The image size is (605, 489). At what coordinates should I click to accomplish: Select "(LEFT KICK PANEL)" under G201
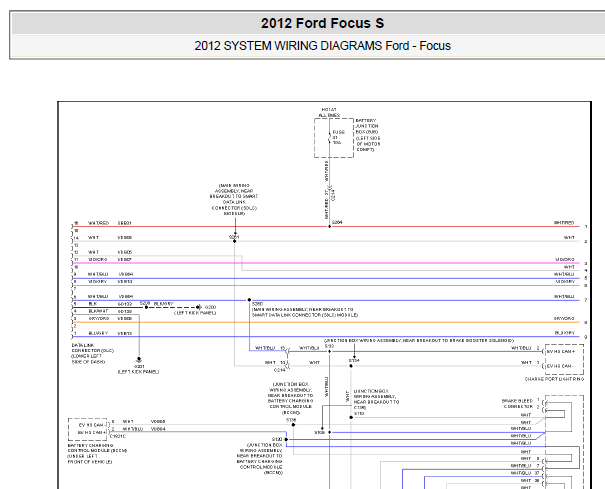click(138, 372)
